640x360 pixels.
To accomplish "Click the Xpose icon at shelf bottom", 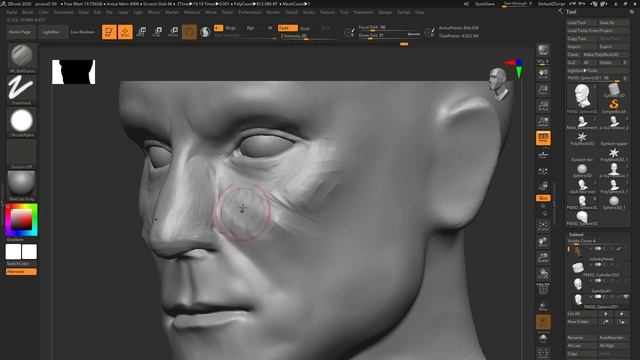I will pyautogui.click(x=543, y=353).
